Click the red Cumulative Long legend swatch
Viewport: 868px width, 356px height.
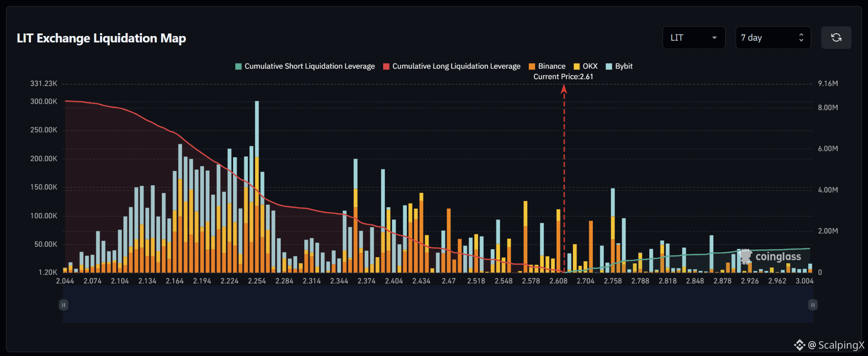386,66
